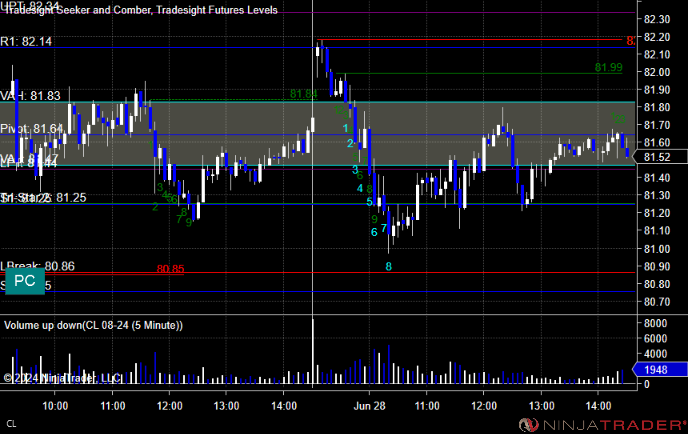
Task: Select the LBreak: 80.86 level label
Action: [37, 266]
